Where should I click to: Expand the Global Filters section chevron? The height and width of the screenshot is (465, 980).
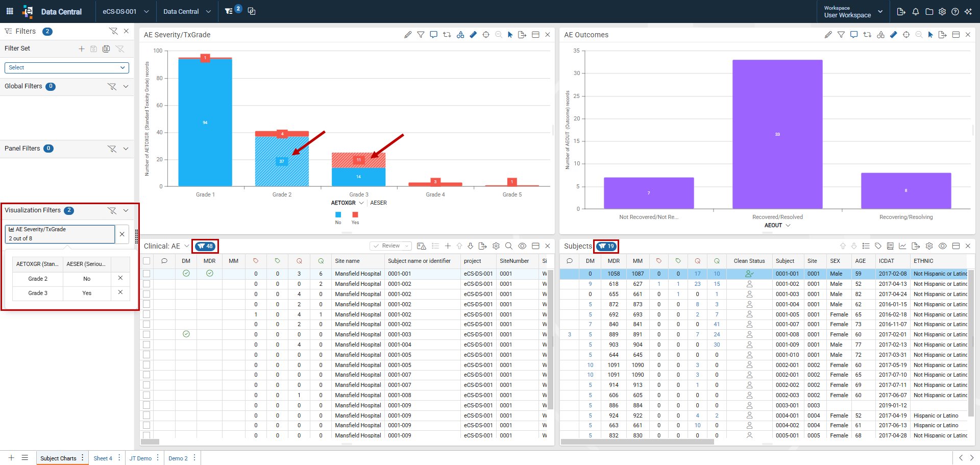click(126, 86)
